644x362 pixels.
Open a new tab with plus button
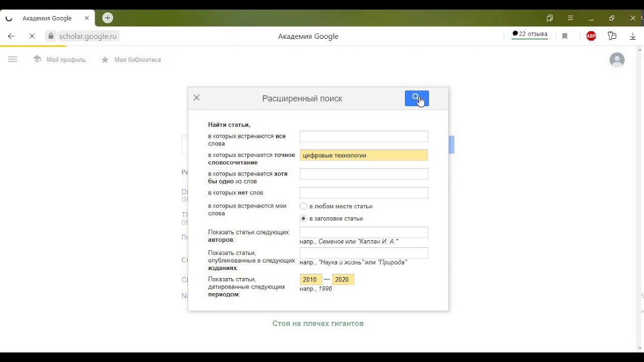[x=107, y=18]
